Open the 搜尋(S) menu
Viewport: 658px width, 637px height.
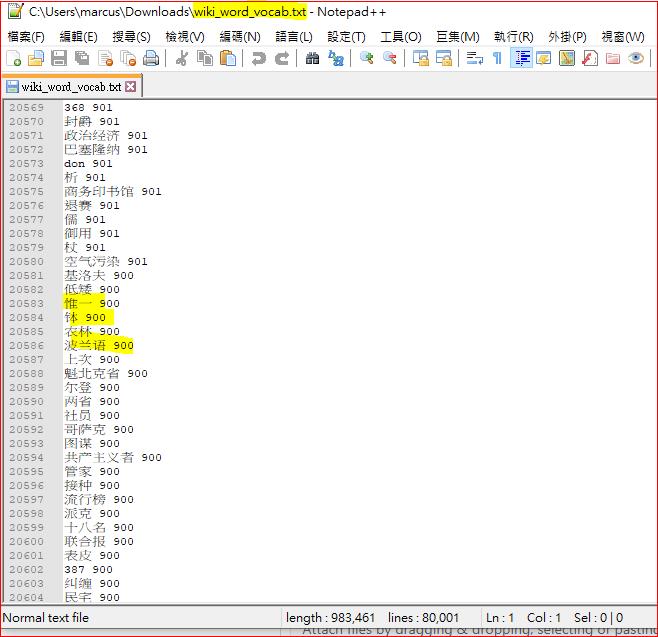[131, 37]
